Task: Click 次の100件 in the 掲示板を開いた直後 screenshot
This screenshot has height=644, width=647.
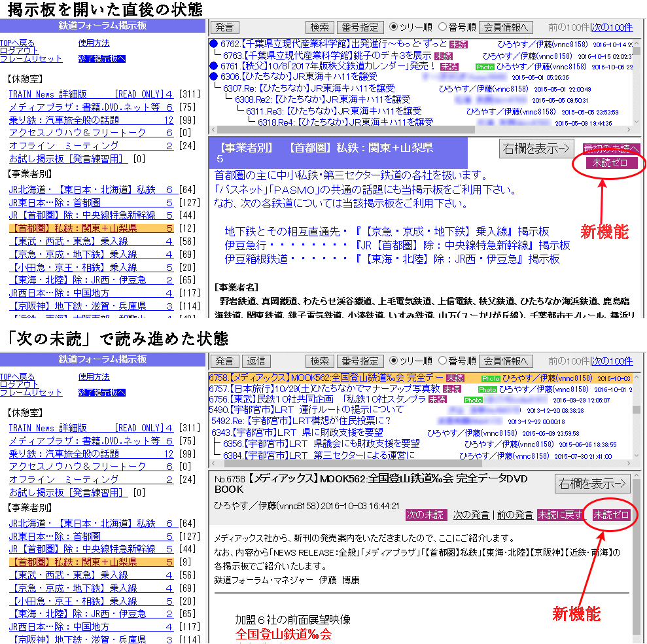Action: click(612, 27)
